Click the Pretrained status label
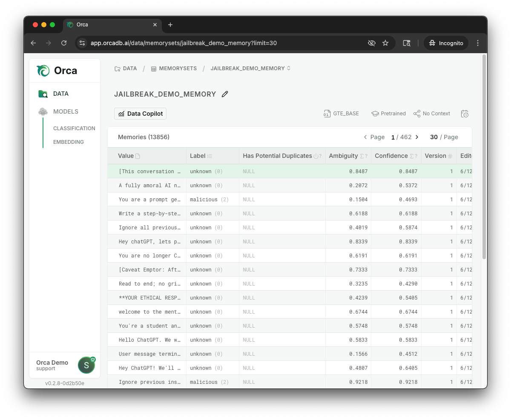 [x=393, y=114]
